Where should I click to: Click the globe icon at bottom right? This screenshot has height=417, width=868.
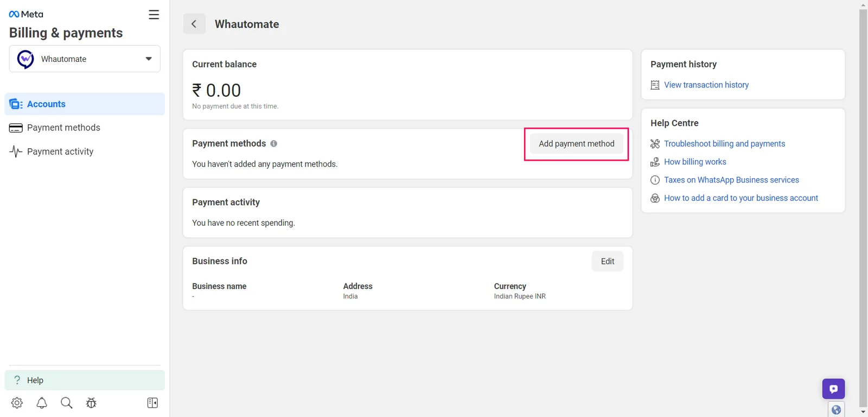coord(836,410)
